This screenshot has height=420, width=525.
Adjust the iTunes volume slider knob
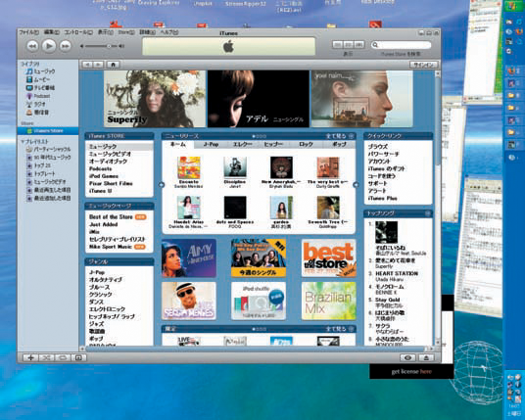coord(109,46)
